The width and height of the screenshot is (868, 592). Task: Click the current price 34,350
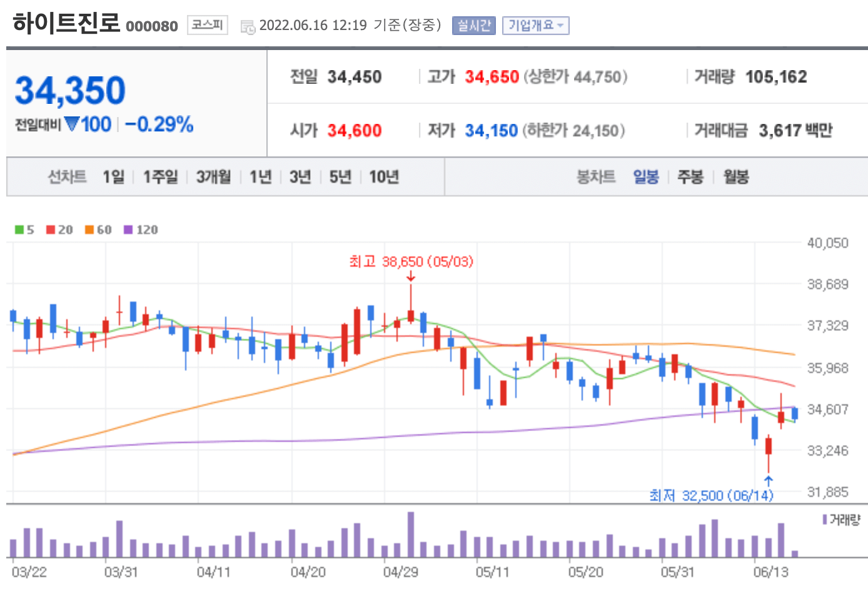[x=70, y=91]
